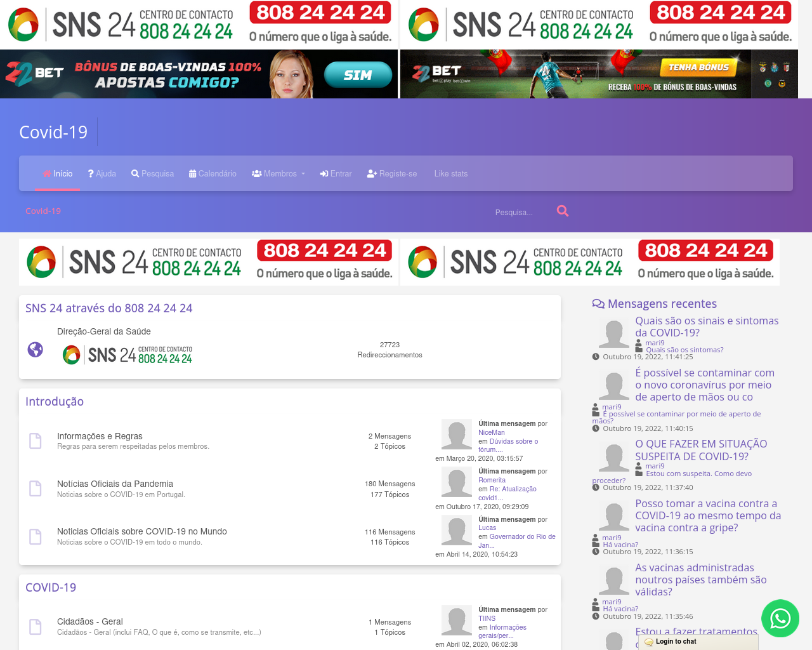Expand the Membros dropdown menu
Image resolution: width=812 pixels, height=650 pixels.
pos(278,173)
